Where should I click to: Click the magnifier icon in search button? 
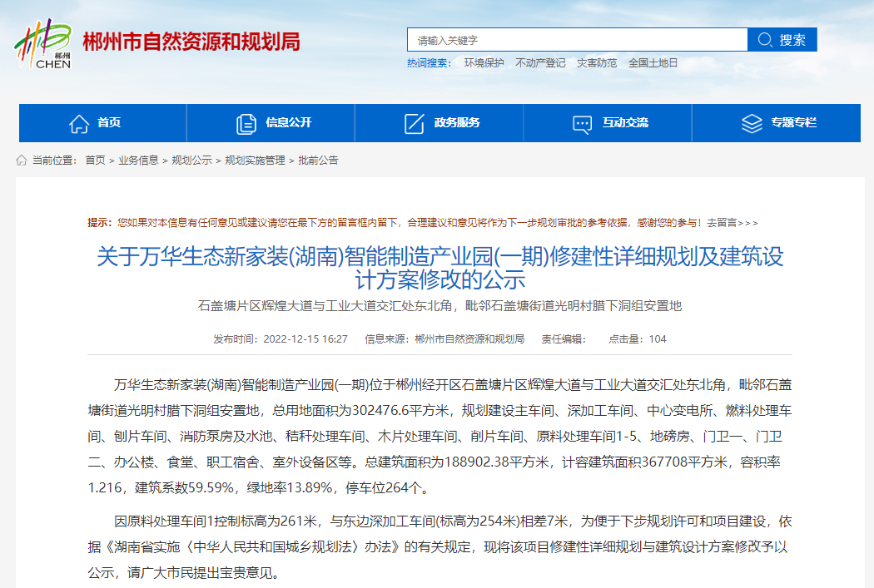click(x=765, y=40)
